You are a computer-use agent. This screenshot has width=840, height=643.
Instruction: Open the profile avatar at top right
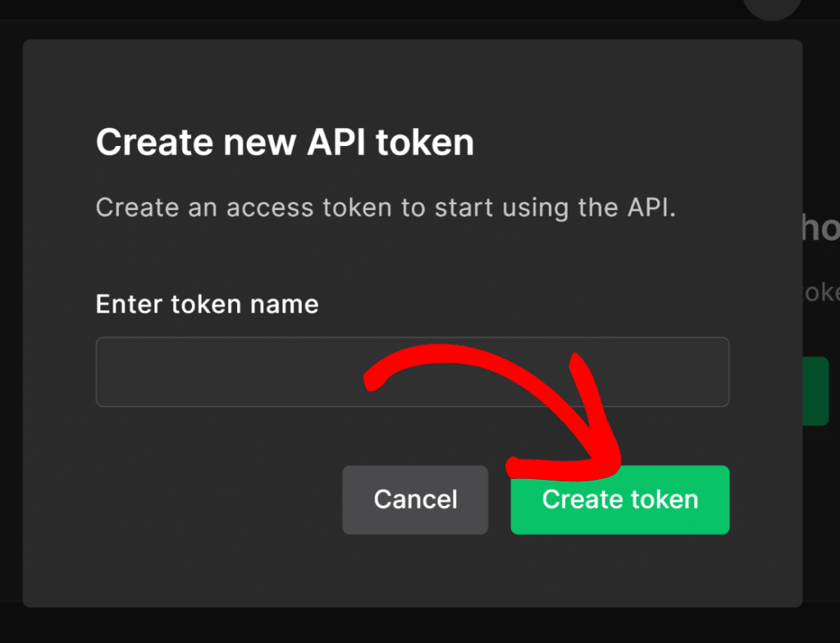(x=772, y=8)
